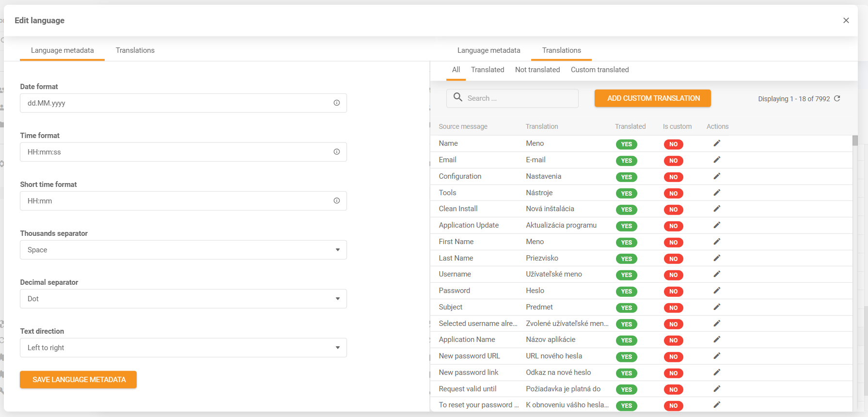Click pencil icon for Clean Install row

717,209
